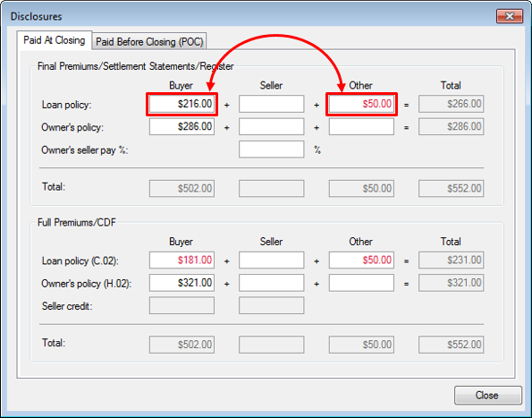Focus the Owner's seller pay % field
This screenshot has width=532, height=418.
[272, 149]
